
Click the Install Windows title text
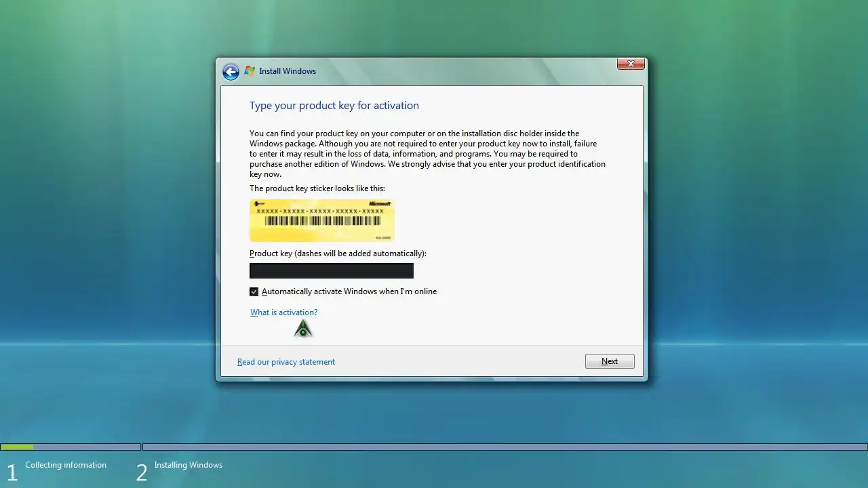click(x=288, y=71)
